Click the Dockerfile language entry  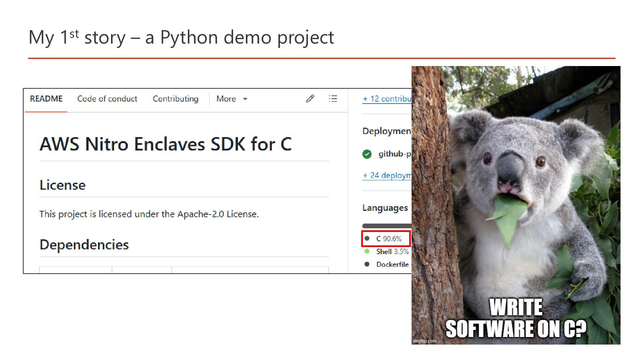click(x=392, y=264)
